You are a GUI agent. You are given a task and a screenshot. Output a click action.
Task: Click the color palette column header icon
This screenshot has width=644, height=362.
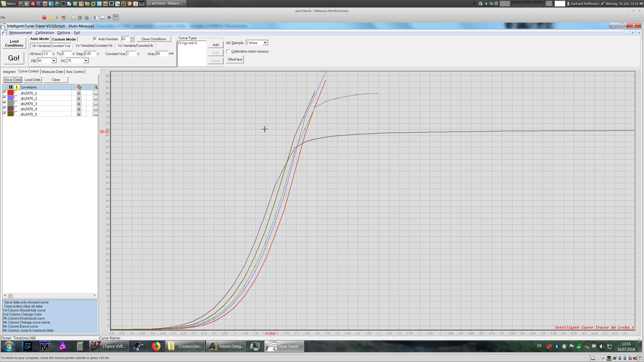[x=11, y=87]
